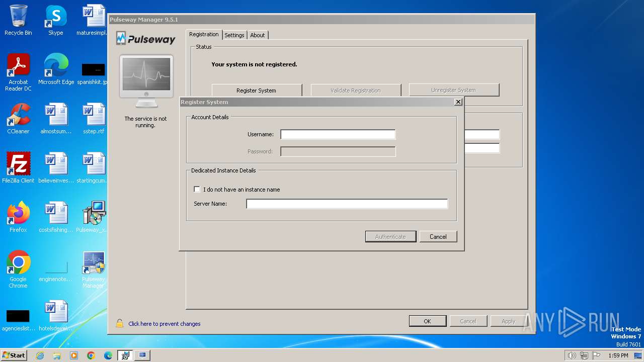The image size is (644, 362).
Task: Open Acrobat Reader DC shortcut
Action: [x=18, y=72]
